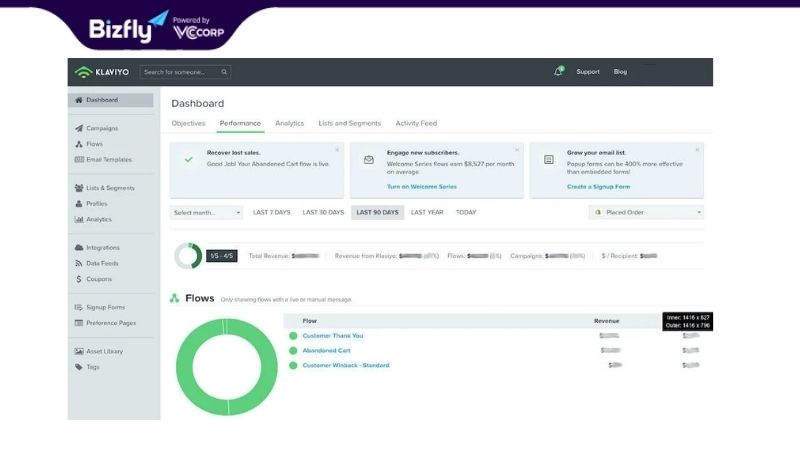This screenshot has width=800, height=450.
Task: Click the green dot beside Customer Thank You
Action: coord(293,336)
